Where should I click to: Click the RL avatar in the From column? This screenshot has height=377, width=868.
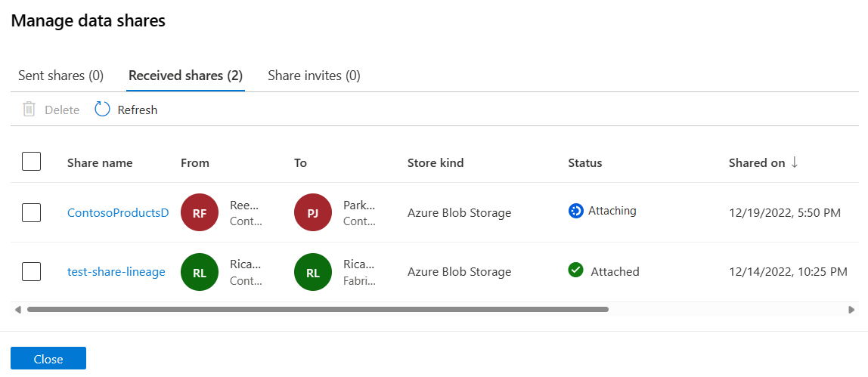tap(200, 273)
